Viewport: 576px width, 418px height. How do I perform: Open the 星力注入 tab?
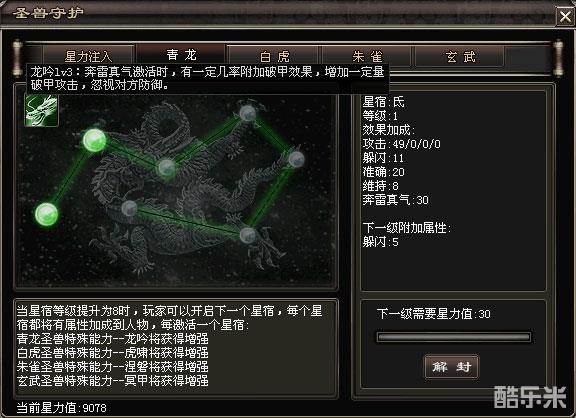pos(88,56)
